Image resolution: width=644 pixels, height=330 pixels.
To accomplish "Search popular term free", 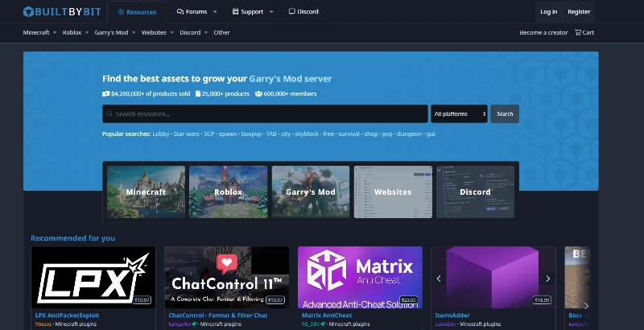I will click(x=328, y=134).
